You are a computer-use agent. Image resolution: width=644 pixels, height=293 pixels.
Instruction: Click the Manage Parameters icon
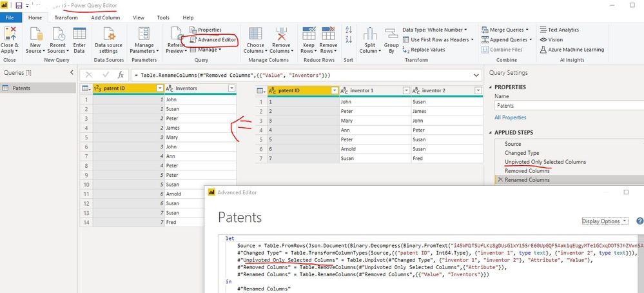144,34
